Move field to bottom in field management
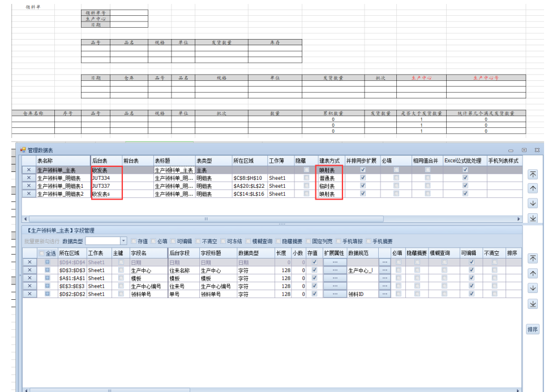 pos(532,304)
